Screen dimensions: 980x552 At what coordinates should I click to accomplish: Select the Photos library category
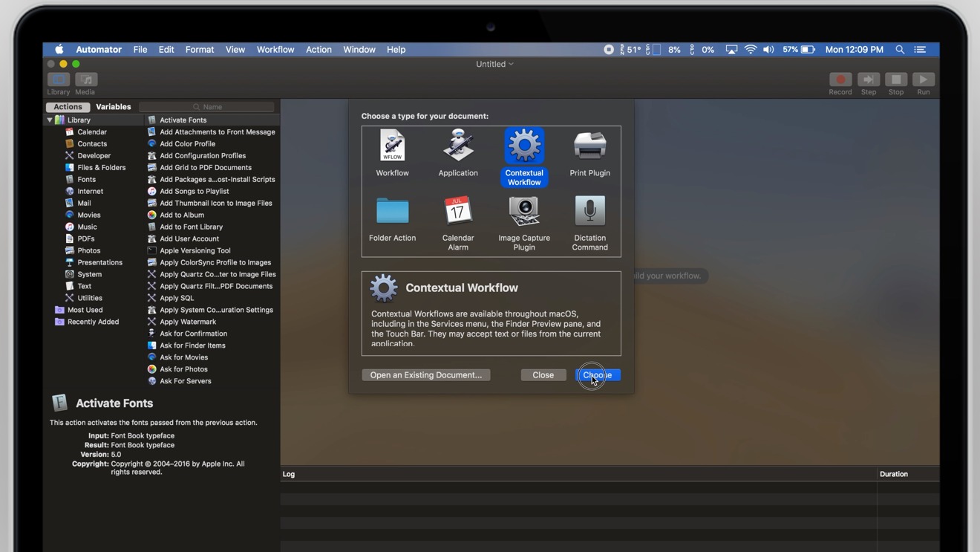point(88,250)
